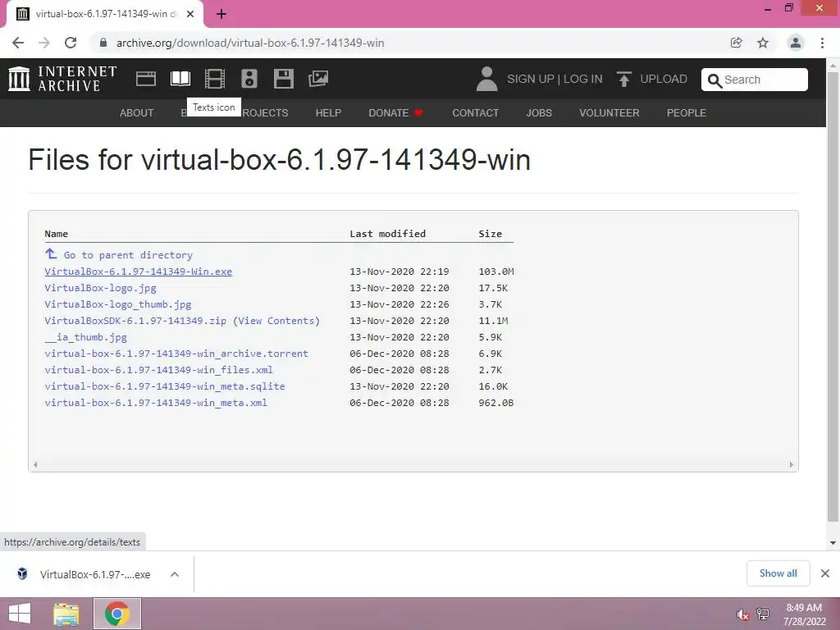Click the Last modified column header

tap(387, 234)
